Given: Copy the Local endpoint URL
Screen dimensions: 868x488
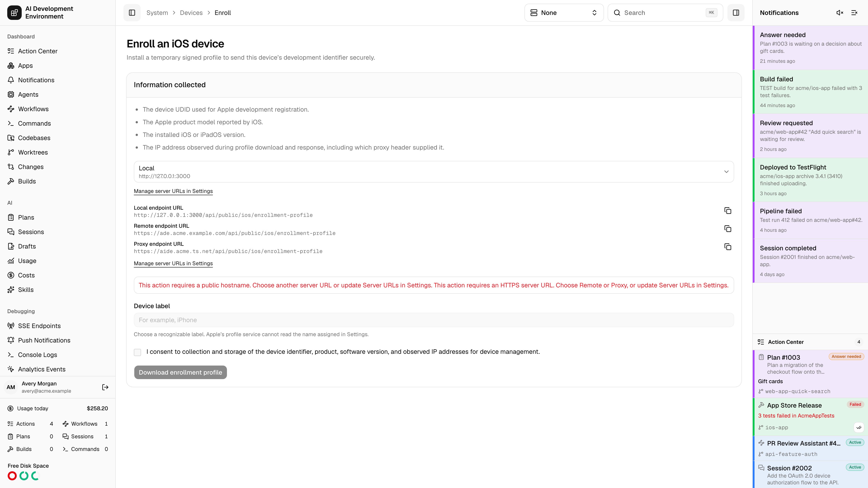Looking at the screenshot, I should (x=727, y=211).
